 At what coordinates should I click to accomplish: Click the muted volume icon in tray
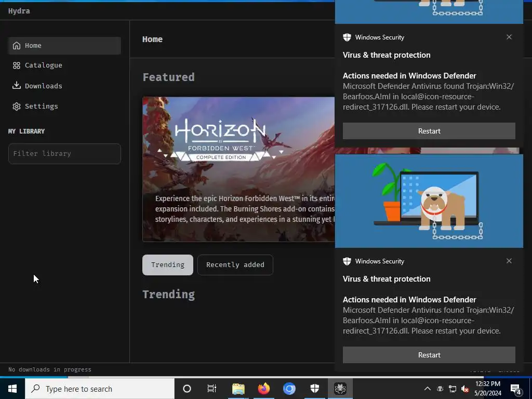click(x=465, y=389)
